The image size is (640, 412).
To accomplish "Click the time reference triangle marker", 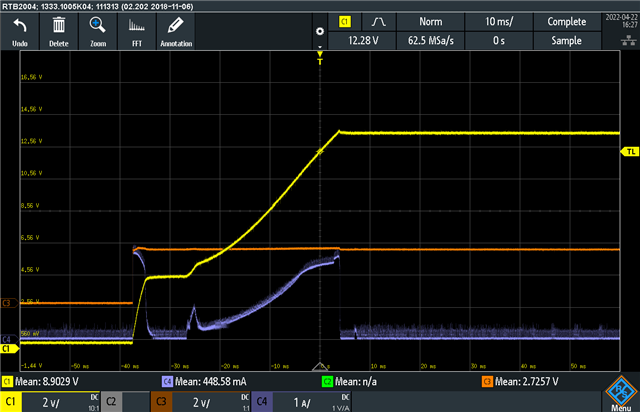I will (x=320, y=366).
